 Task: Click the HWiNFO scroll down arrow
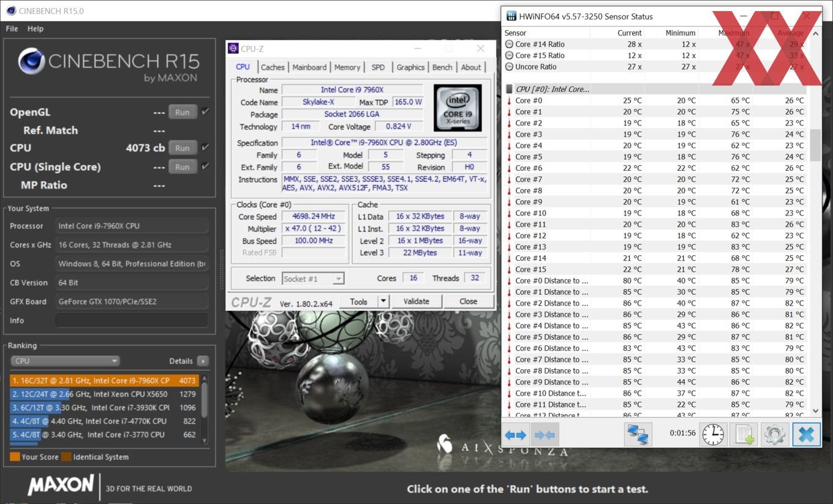coord(815,411)
